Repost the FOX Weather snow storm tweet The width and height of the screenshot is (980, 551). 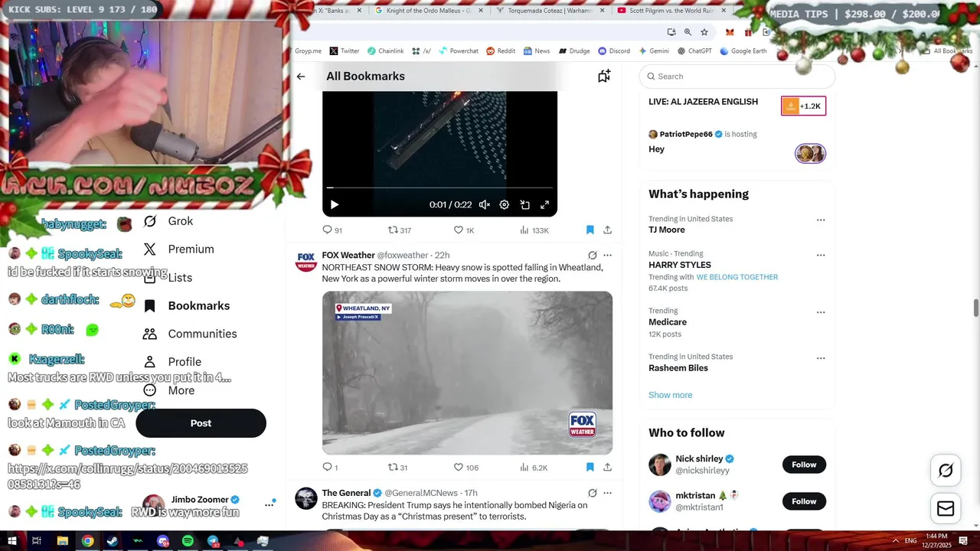(393, 468)
